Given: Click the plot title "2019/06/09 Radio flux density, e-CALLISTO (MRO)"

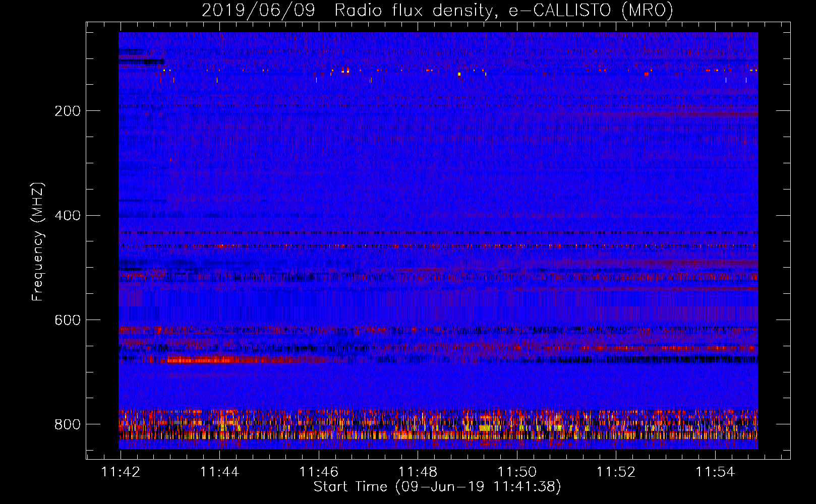Looking at the screenshot, I should pos(437,10).
